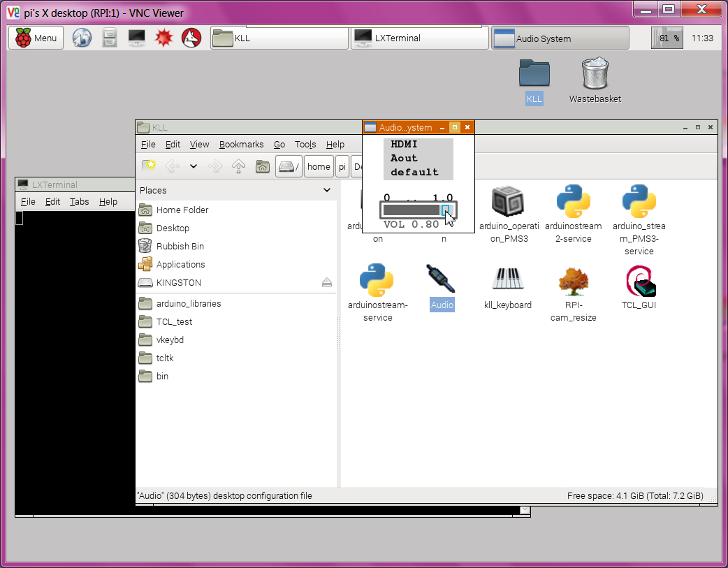This screenshot has width=728, height=568.
Task: Open the navigation history dropdown arrow
Action: (x=194, y=166)
